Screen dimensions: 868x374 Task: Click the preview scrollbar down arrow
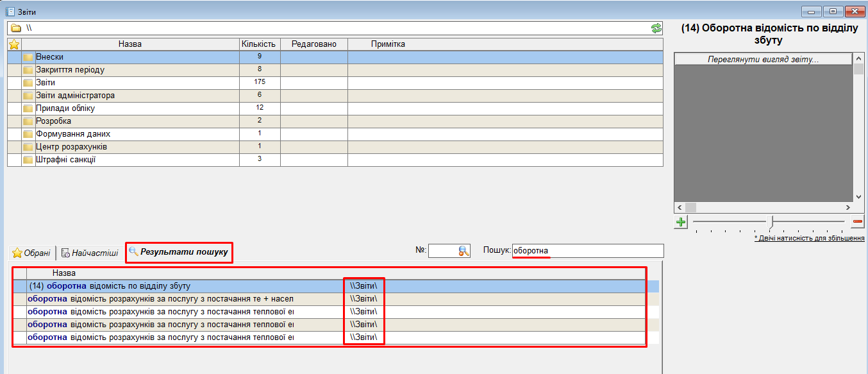coord(859,197)
